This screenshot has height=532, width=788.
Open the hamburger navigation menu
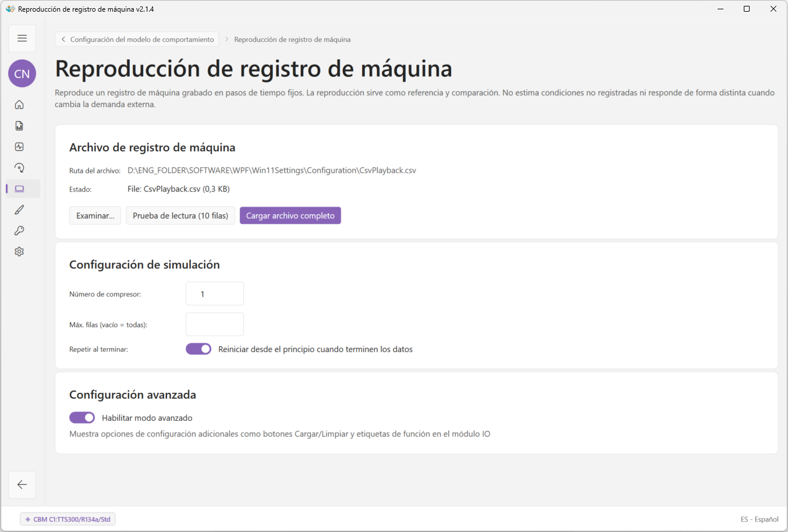tap(22, 38)
